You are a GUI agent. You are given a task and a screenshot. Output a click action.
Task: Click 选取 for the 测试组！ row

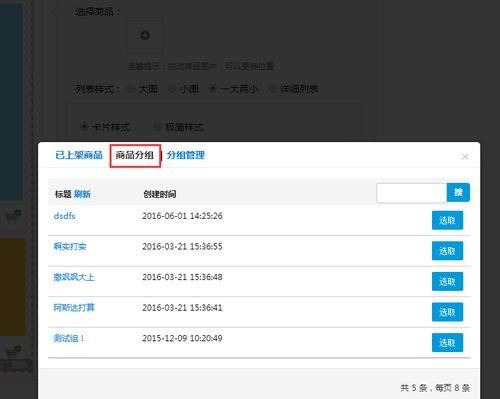coord(447,342)
